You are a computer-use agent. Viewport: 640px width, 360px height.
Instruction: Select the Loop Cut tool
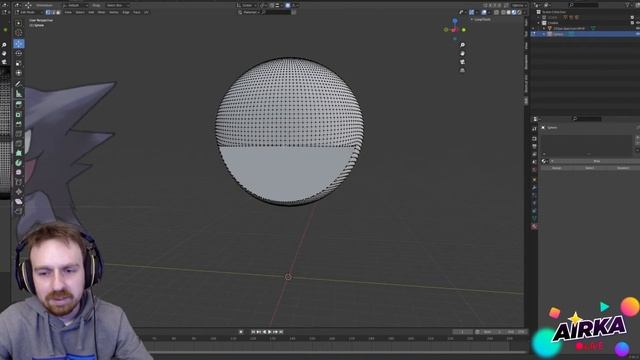tap(18, 134)
